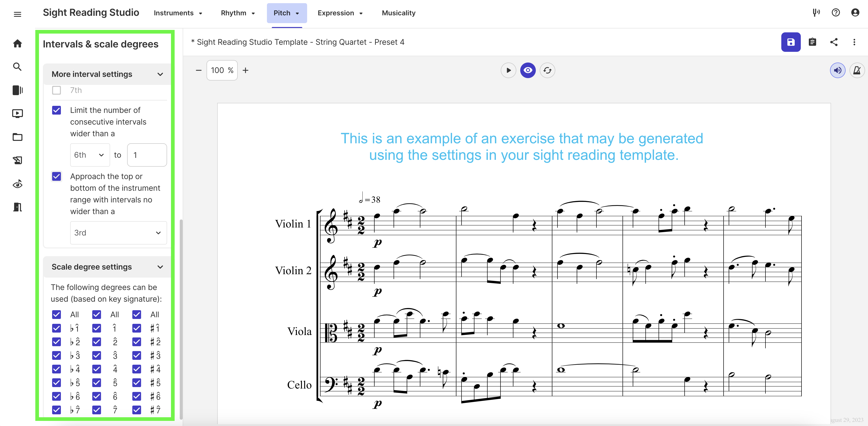Viewport: 868px width, 426px height.
Task: Open the folder sidebar icon
Action: 18,137
